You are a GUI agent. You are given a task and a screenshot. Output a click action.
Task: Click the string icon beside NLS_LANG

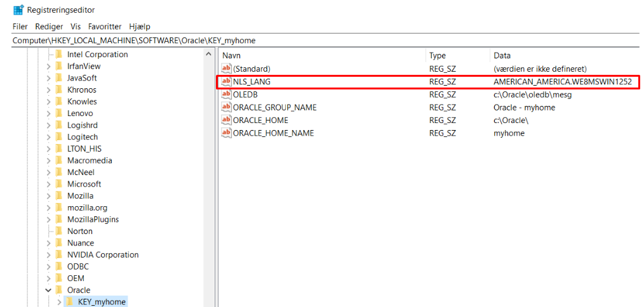coord(226,82)
